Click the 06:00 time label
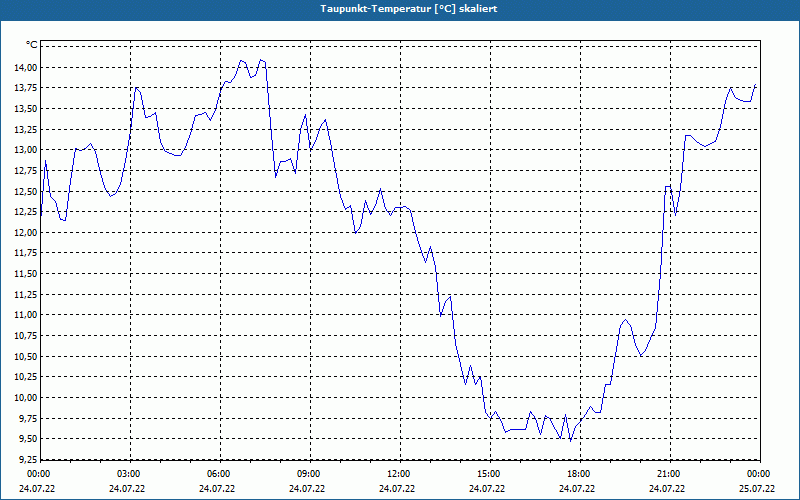Viewport: 800px width, 500px height. point(218,474)
